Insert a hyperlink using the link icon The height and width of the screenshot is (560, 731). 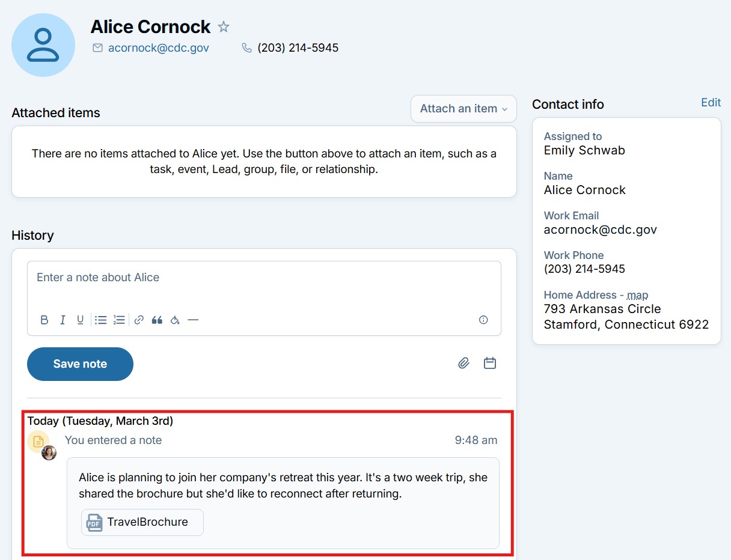[x=138, y=320]
